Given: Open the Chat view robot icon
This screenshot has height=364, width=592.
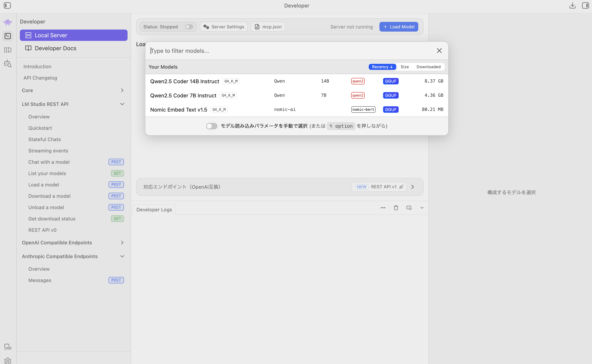Looking at the screenshot, I should coord(8,22).
